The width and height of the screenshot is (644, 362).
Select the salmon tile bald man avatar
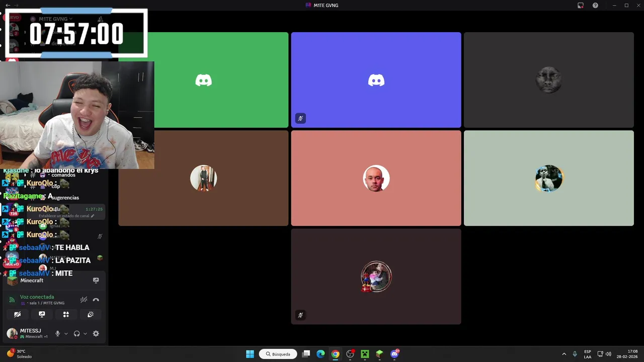(x=376, y=178)
